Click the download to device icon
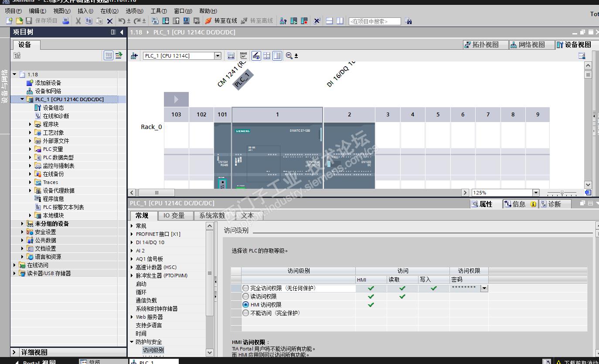 click(x=166, y=21)
